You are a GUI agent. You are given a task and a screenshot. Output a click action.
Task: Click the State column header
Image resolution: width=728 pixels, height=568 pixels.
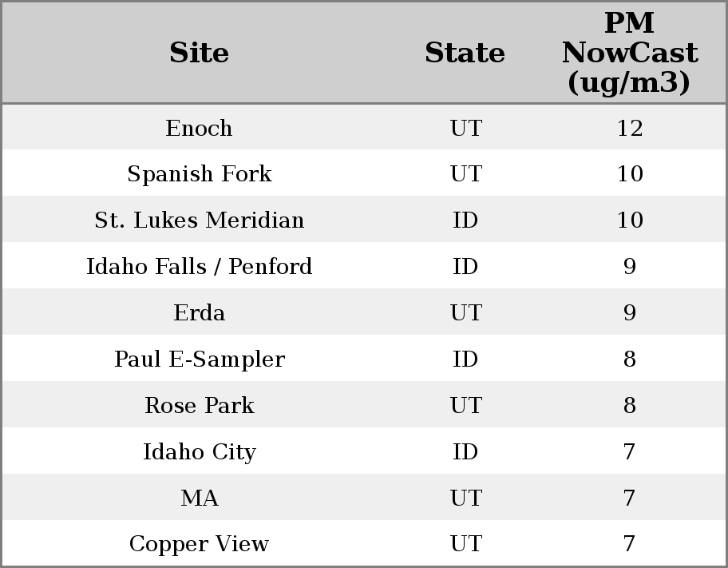pos(465,53)
